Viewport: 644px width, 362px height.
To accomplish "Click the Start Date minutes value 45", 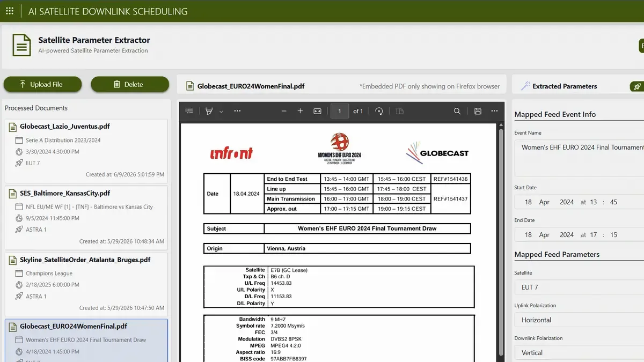I will pyautogui.click(x=613, y=202).
